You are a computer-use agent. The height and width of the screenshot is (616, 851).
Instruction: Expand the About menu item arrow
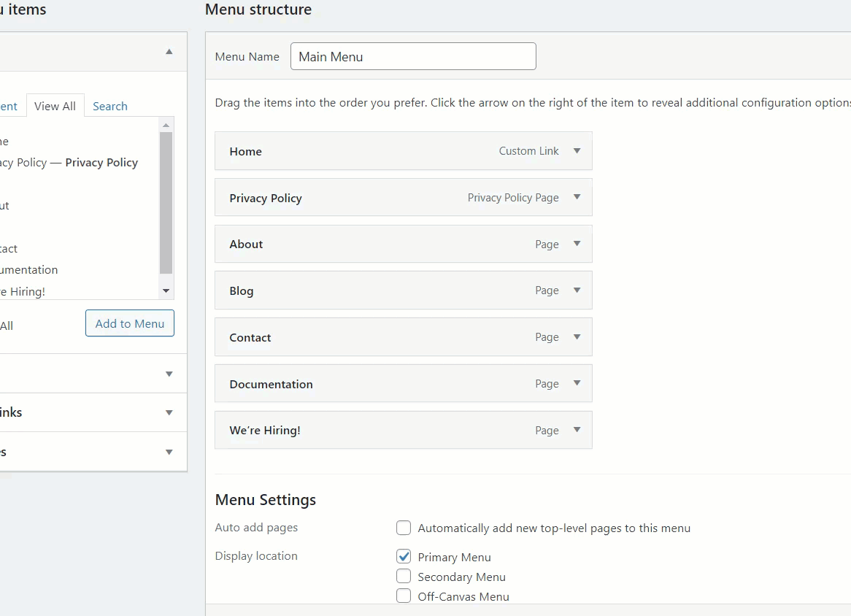[x=577, y=244]
